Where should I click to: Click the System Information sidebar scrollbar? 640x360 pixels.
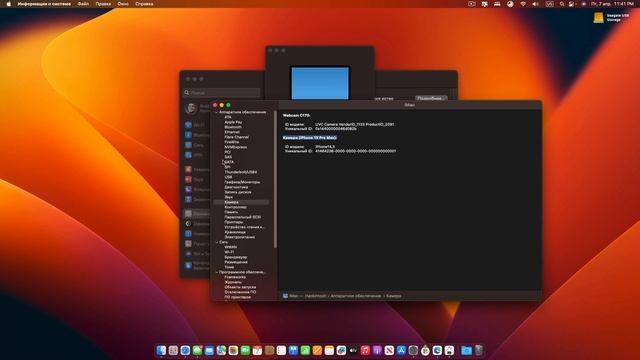[x=276, y=180]
